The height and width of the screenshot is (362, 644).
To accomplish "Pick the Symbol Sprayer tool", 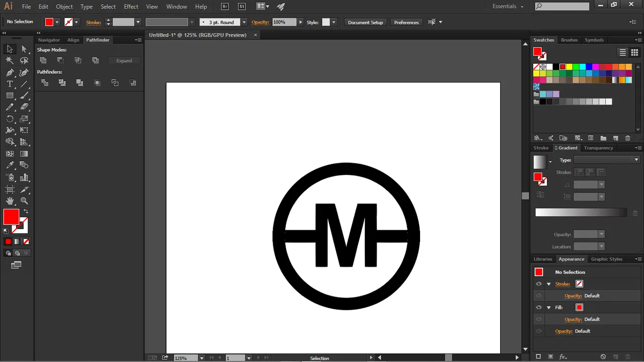I will click(10, 177).
